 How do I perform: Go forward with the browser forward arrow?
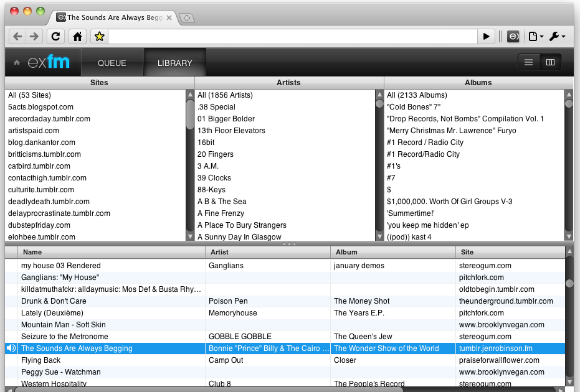[34, 37]
